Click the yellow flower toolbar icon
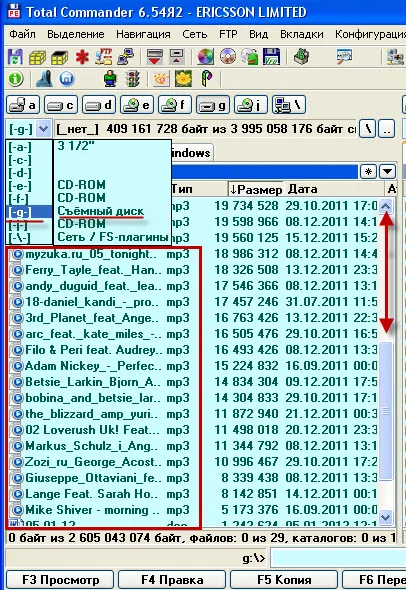 [183, 79]
